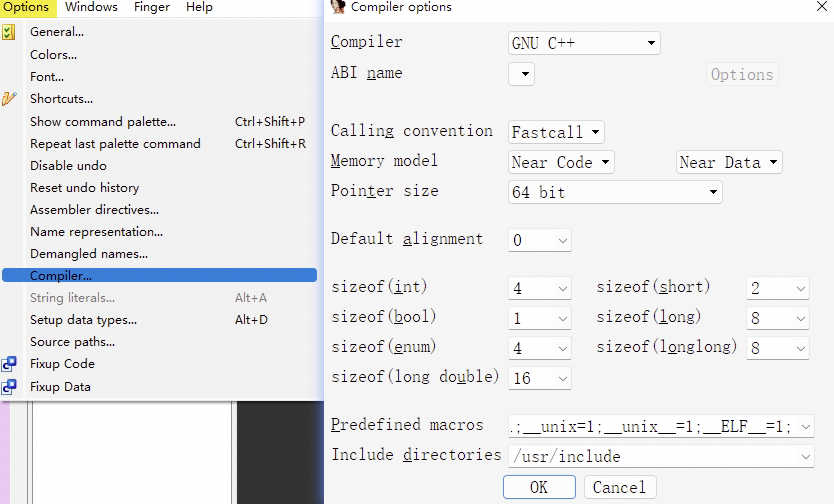
Task: Click Cancel in Compiler options
Action: (620, 487)
